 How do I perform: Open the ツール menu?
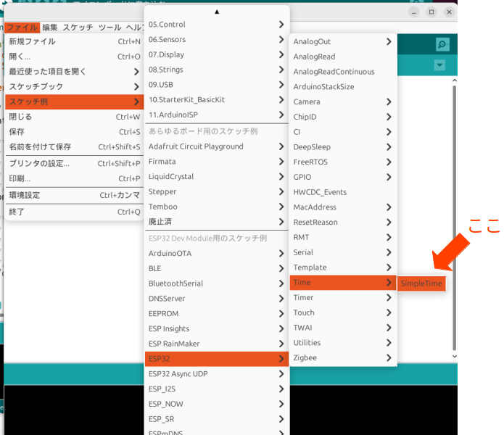[110, 28]
